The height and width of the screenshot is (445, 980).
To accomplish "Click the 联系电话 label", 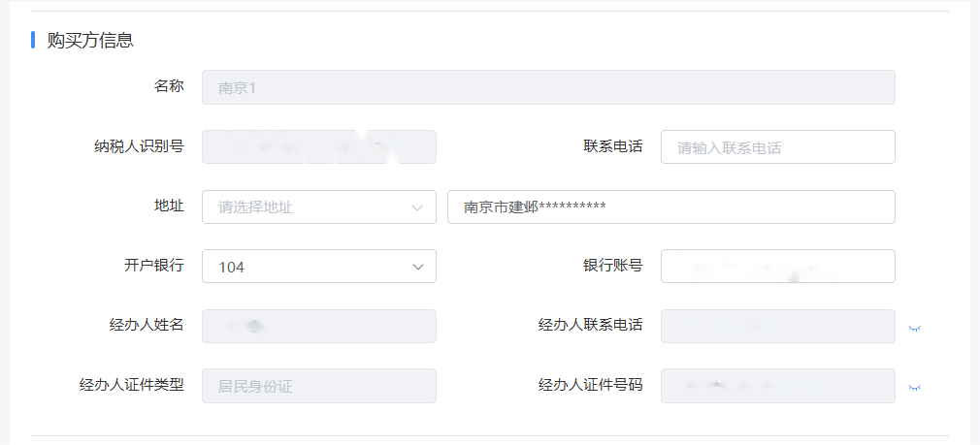I will click(612, 146).
